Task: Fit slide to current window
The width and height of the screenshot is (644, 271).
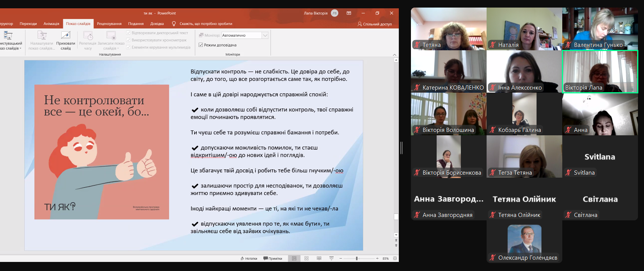Action: 395,259
